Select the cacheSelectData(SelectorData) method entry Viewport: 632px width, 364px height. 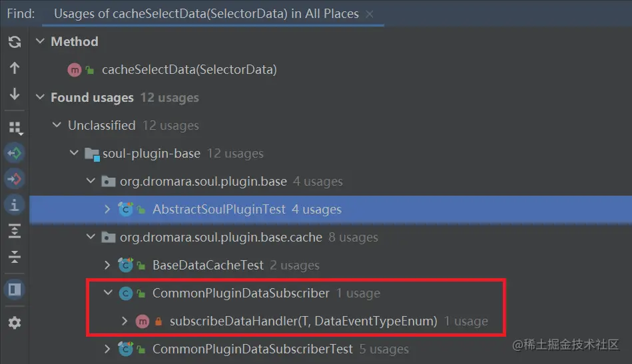coord(188,69)
